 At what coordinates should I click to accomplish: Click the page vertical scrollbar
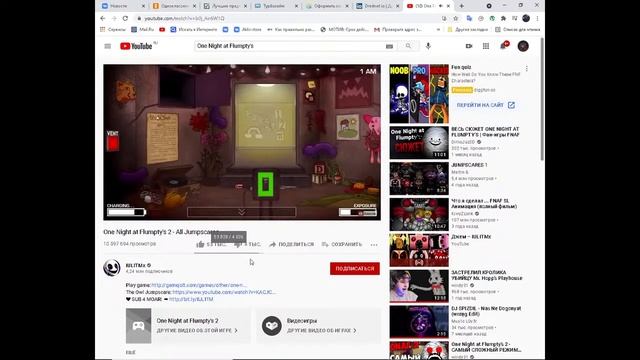(x=542, y=99)
